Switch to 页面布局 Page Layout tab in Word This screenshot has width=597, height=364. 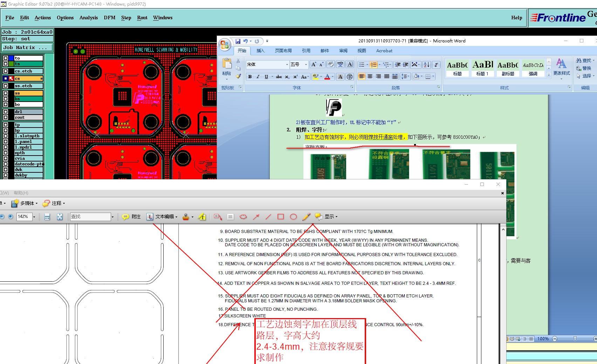coord(283,51)
